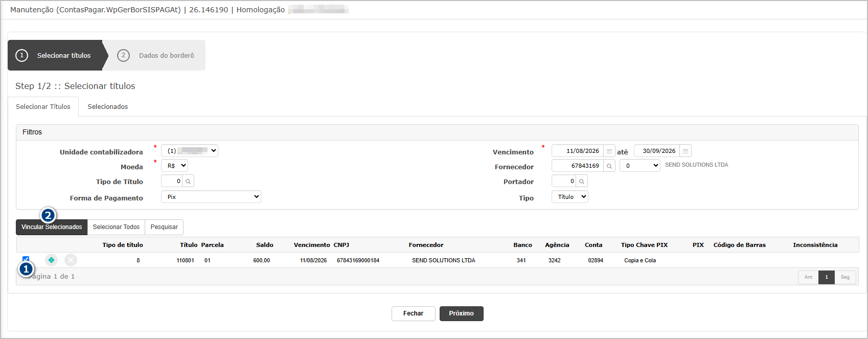Click Código de Barras column header
The width and height of the screenshot is (868, 339).
click(739, 245)
